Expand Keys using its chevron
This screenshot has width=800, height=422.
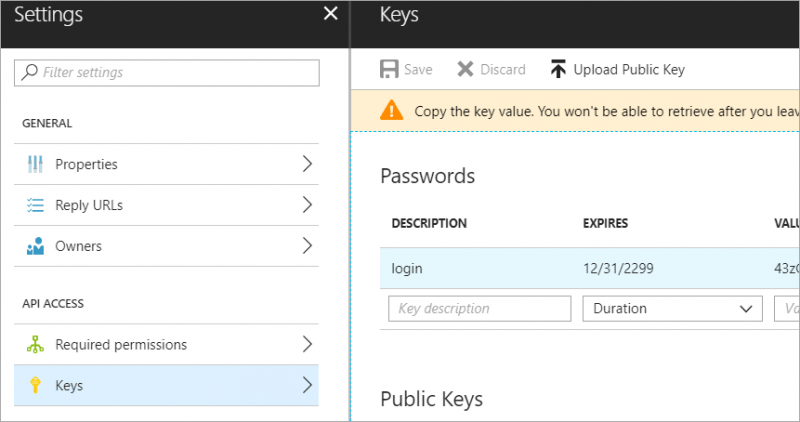click(307, 385)
